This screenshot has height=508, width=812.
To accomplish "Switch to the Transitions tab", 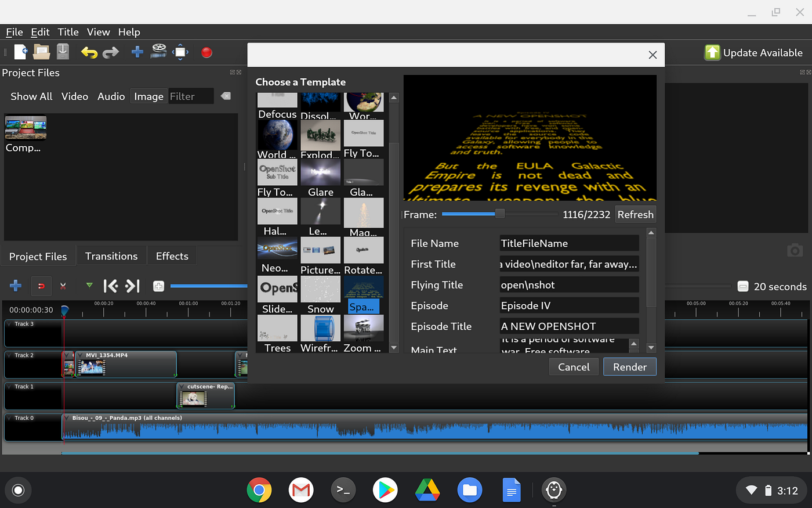I will coord(111,256).
